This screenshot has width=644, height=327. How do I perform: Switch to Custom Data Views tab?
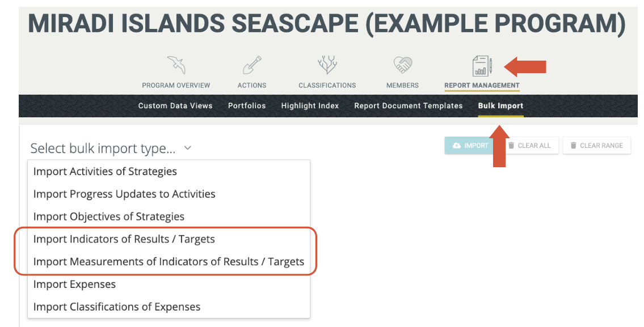pyautogui.click(x=175, y=106)
